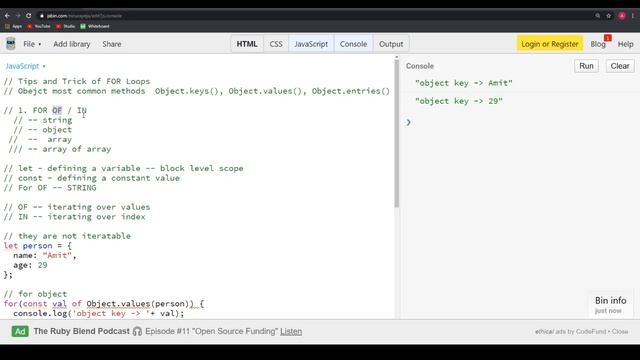
Task: Click the comment "// -- string"
Action: click(x=42, y=120)
